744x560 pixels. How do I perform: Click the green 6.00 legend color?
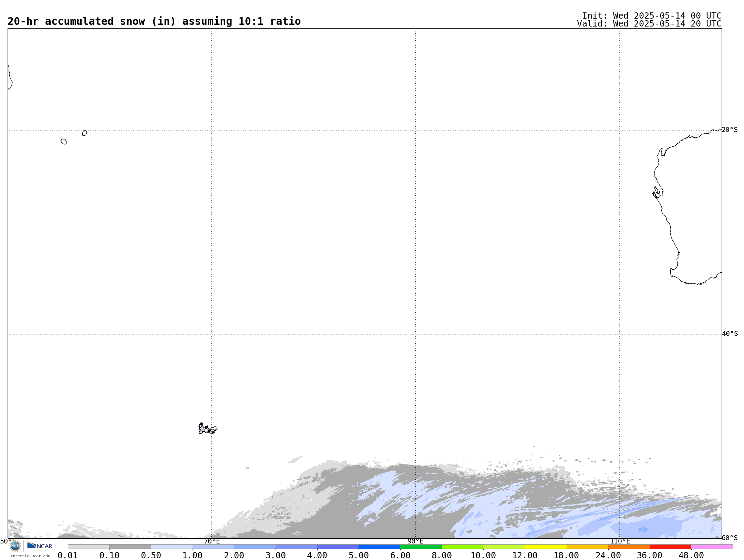point(421,547)
